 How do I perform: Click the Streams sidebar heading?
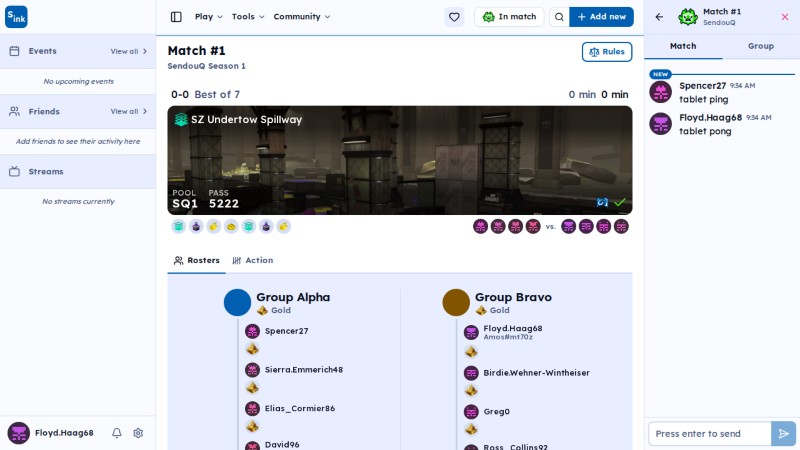tap(46, 171)
